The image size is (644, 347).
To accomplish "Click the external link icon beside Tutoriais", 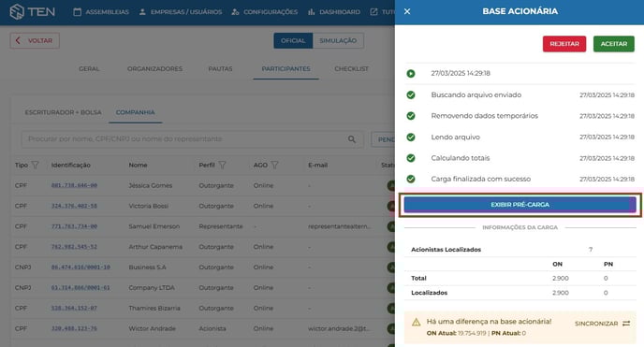I will [373, 12].
